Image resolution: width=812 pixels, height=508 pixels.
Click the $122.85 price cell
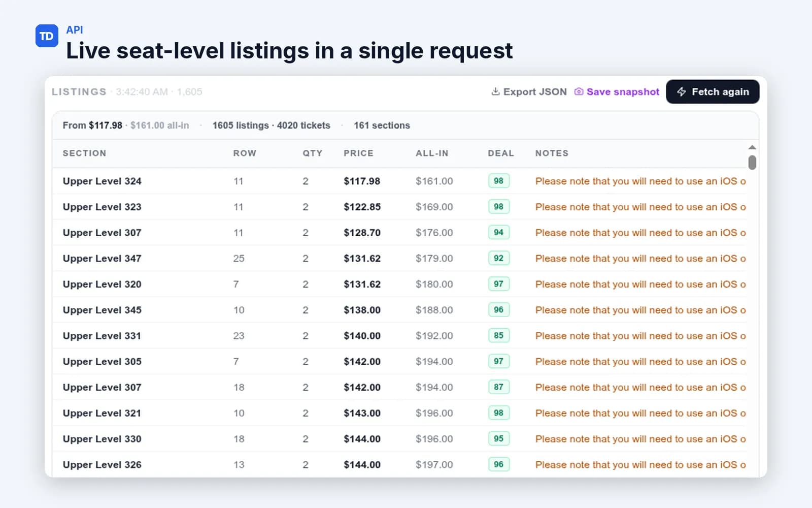[x=362, y=207]
